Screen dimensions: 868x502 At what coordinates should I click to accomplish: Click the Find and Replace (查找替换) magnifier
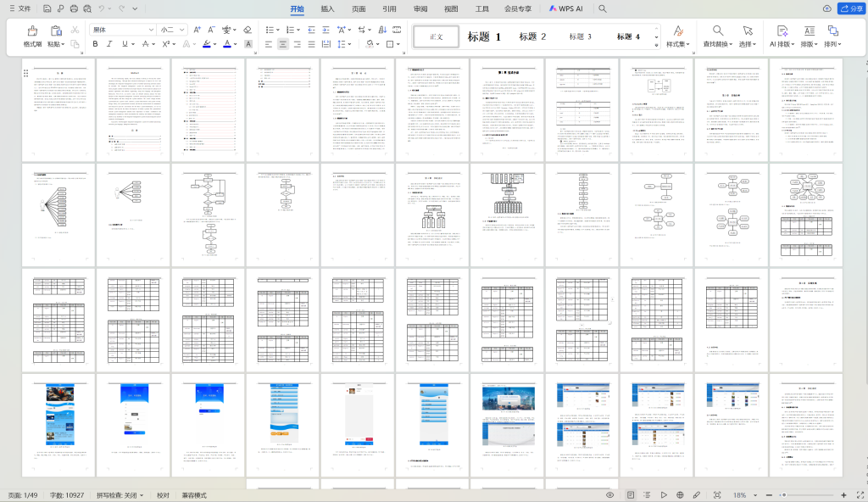click(717, 31)
